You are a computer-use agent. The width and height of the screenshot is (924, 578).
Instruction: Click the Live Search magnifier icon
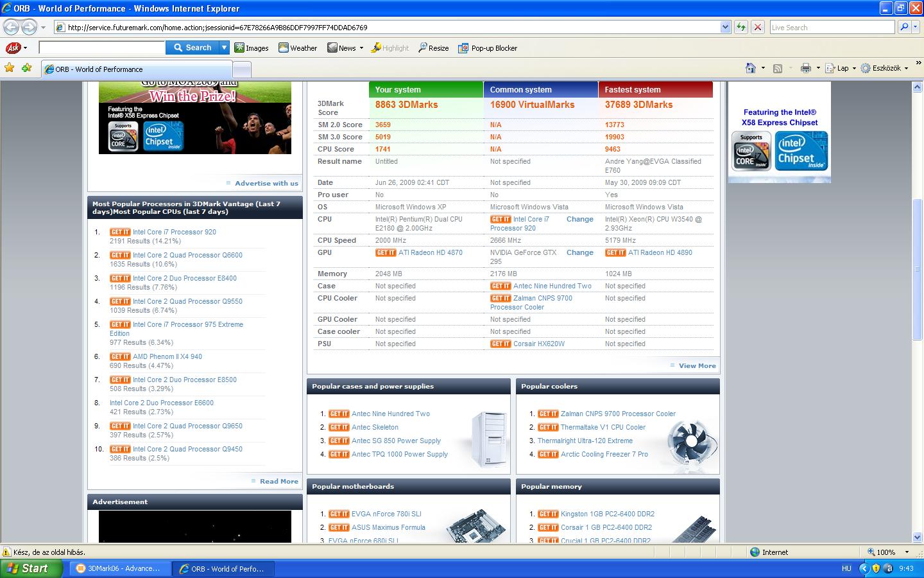point(904,27)
